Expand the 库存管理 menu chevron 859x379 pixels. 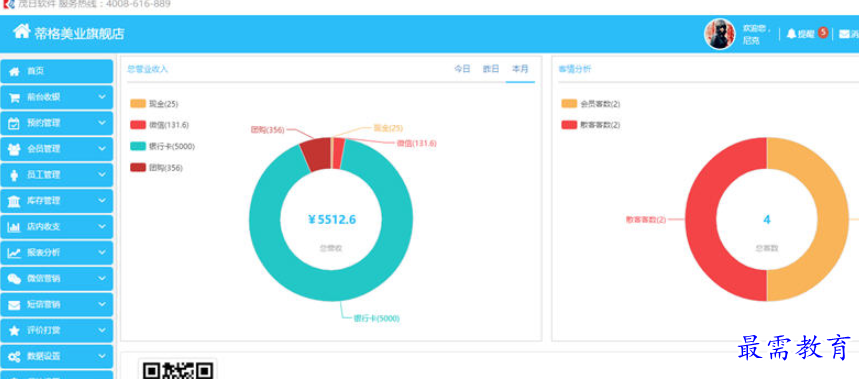pos(102,200)
